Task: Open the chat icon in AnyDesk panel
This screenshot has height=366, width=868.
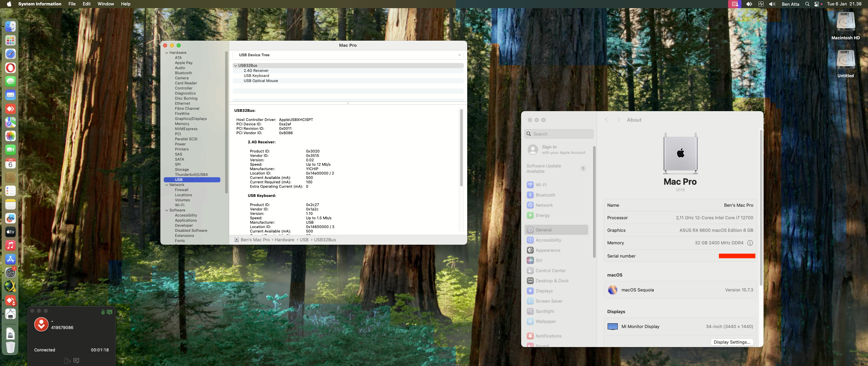Action: pyautogui.click(x=76, y=361)
